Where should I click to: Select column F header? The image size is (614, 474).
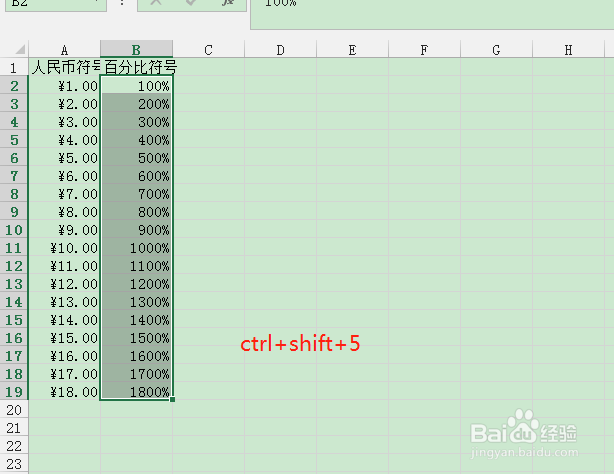pyautogui.click(x=424, y=50)
